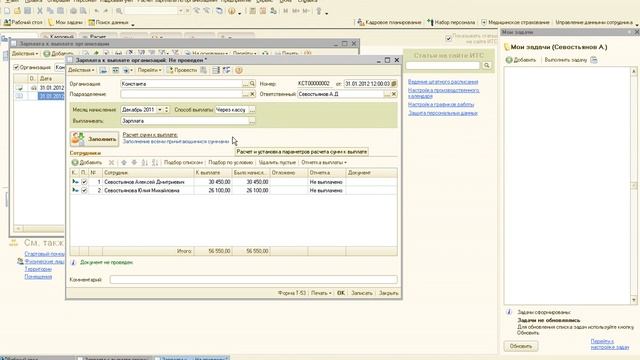Open the Выплачивать selection ellipsis button
The height and width of the screenshot is (360, 640).
pos(252,121)
